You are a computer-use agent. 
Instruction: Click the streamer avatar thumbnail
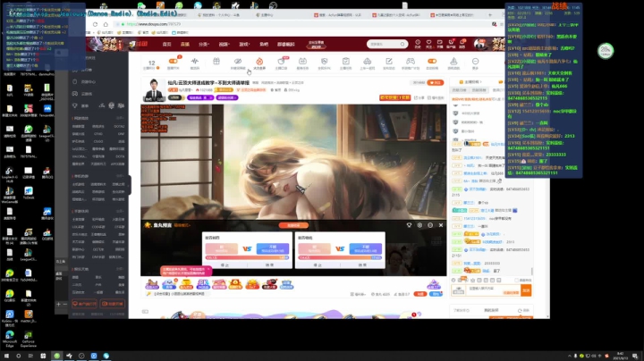[x=154, y=89]
